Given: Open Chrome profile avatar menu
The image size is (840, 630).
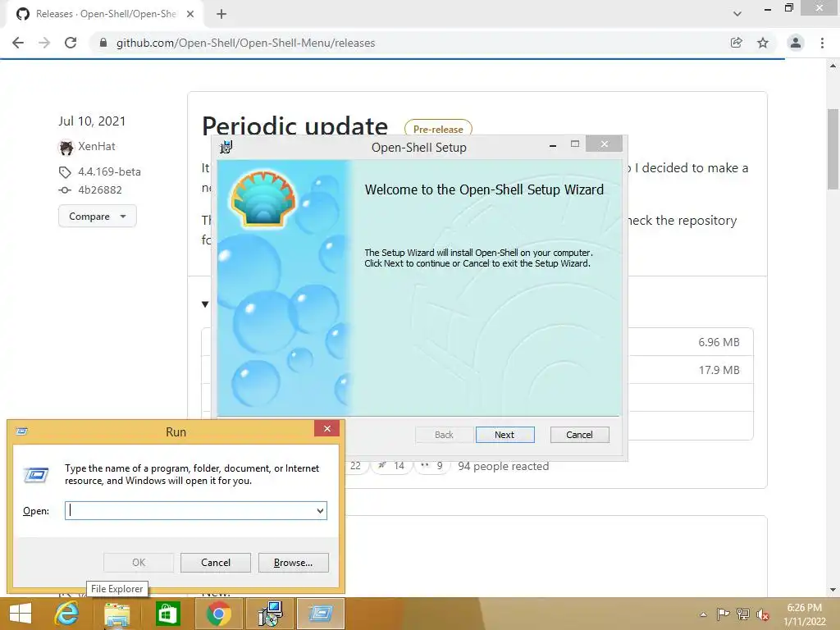Looking at the screenshot, I should coord(796,43).
